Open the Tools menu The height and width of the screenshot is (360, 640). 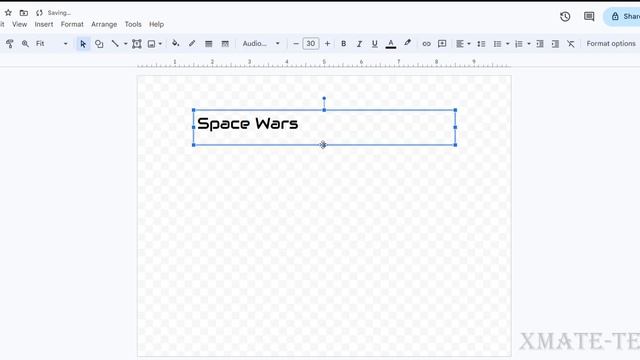133,24
